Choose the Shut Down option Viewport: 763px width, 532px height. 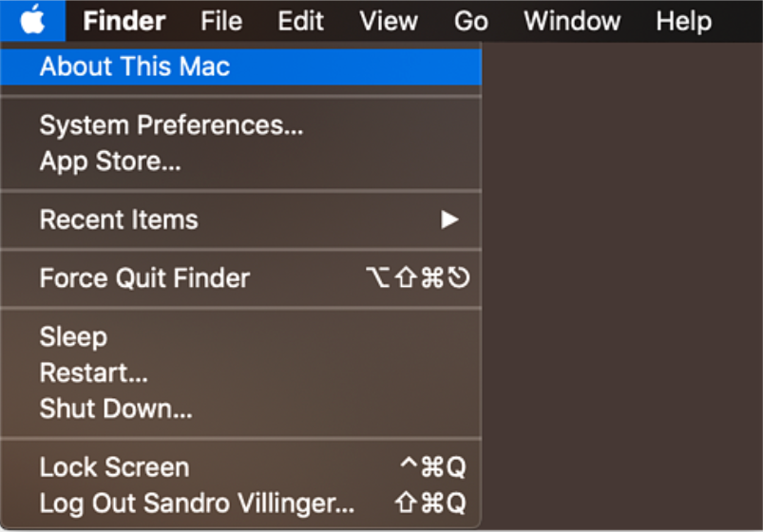coord(116,408)
